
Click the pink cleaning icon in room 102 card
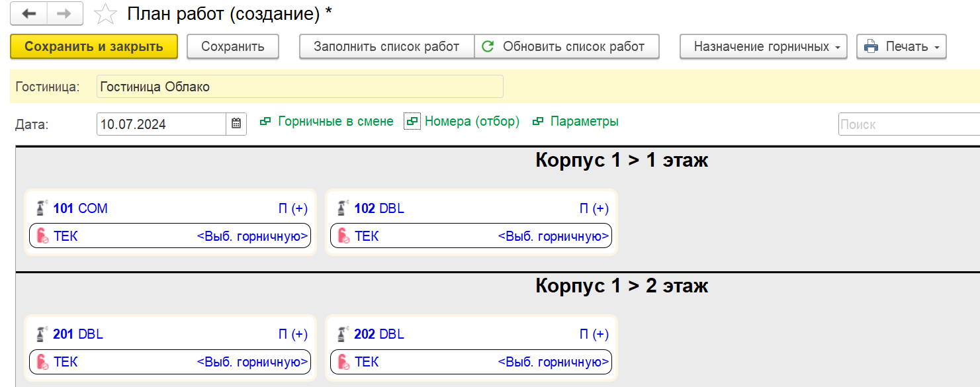[343, 236]
